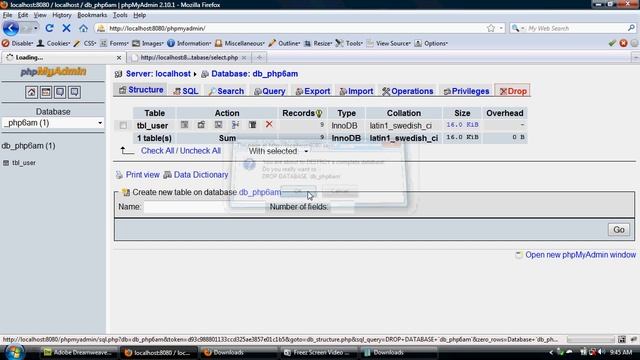640x360 pixels.
Task: Click the phpMyAdmin documentation icon in sidebar
Action: click(60, 92)
